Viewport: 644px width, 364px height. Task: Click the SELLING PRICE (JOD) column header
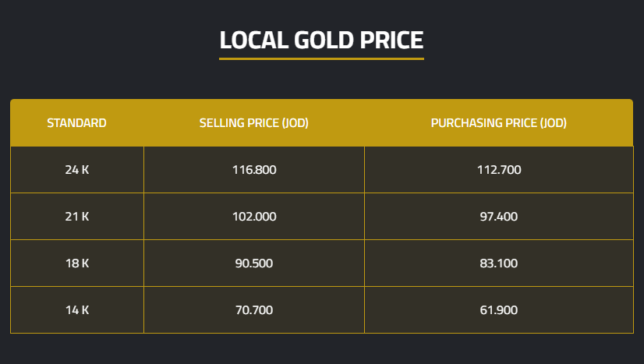[254, 123]
